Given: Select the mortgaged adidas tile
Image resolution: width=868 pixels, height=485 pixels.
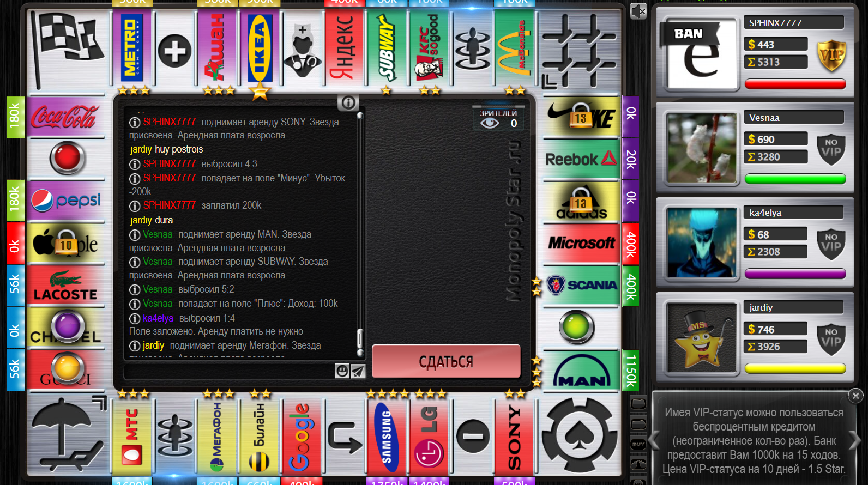Looking at the screenshot, I should 582,201.
